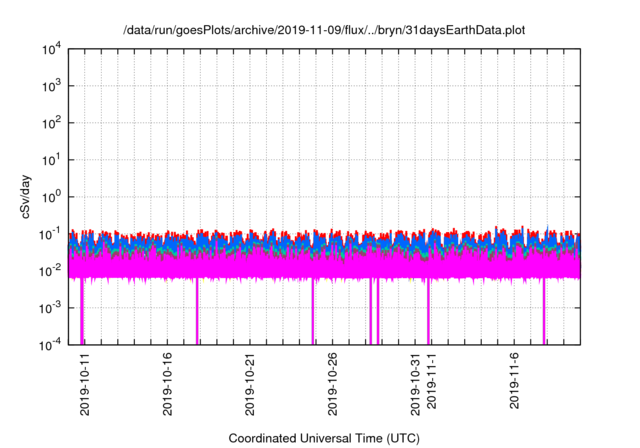Screen dimensions: 640x448
Task: Click the 2019-10-26 date label
Action: pyautogui.click(x=333, y=384)
